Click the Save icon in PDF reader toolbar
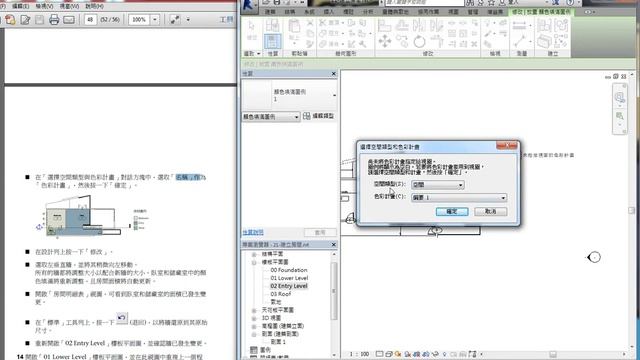The height and width of the screenshot is (360, 640). [40, 19]
